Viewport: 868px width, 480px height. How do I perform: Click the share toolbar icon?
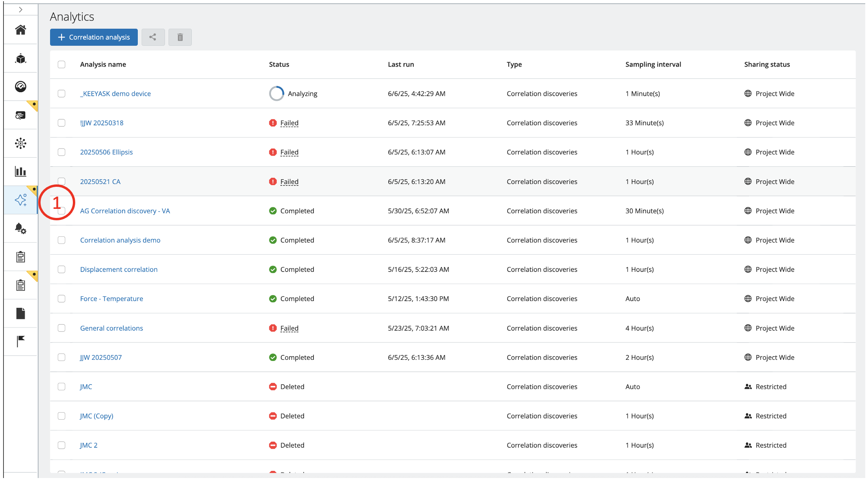point(153,37)
